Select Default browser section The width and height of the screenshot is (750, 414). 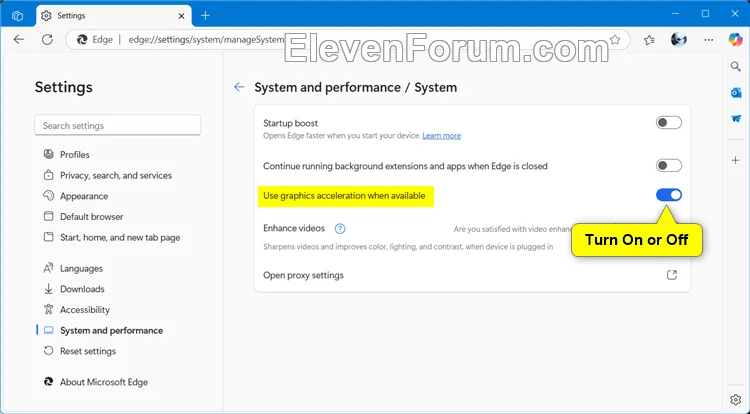pyautogui.click(x=83, y=217)
